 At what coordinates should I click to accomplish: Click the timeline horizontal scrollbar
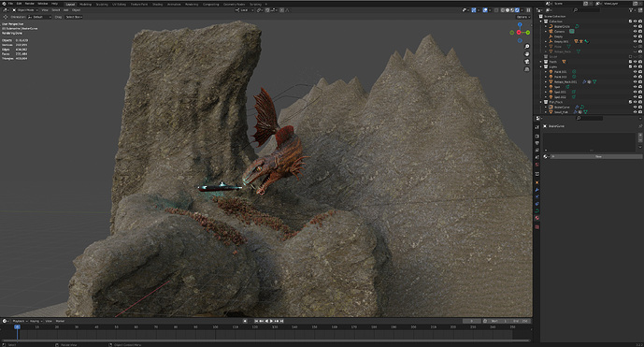click(265, 340)
